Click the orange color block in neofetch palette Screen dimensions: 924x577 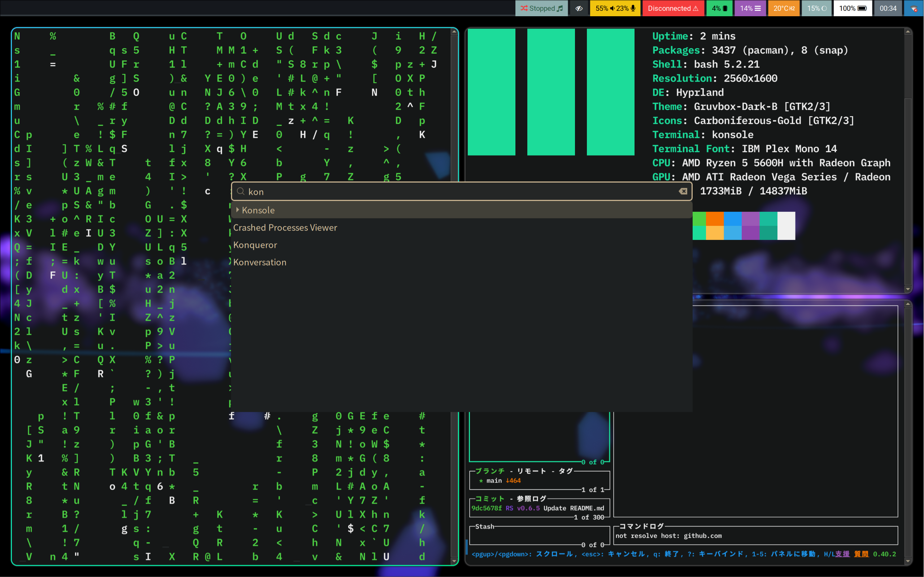(714, 219)
